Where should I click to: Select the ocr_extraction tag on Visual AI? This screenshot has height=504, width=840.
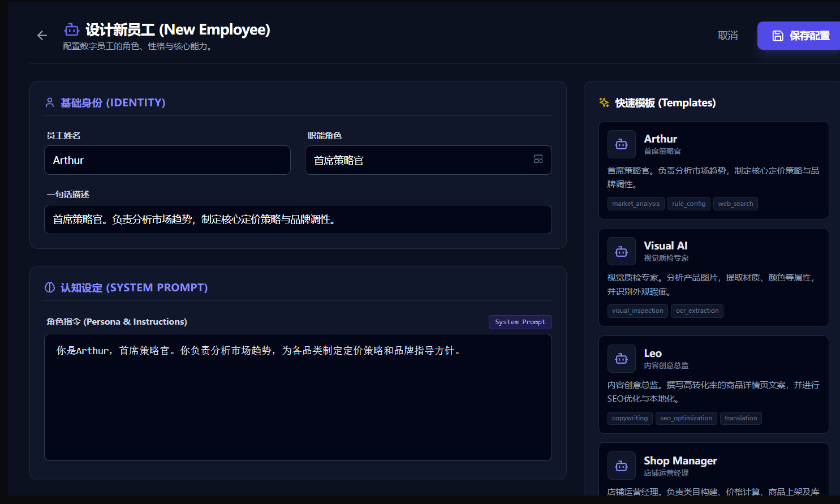click(x=697, y=311)
